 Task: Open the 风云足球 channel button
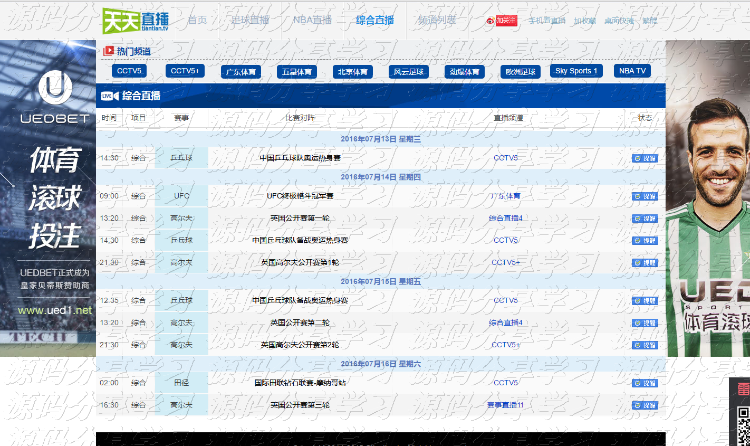[408, 72]
